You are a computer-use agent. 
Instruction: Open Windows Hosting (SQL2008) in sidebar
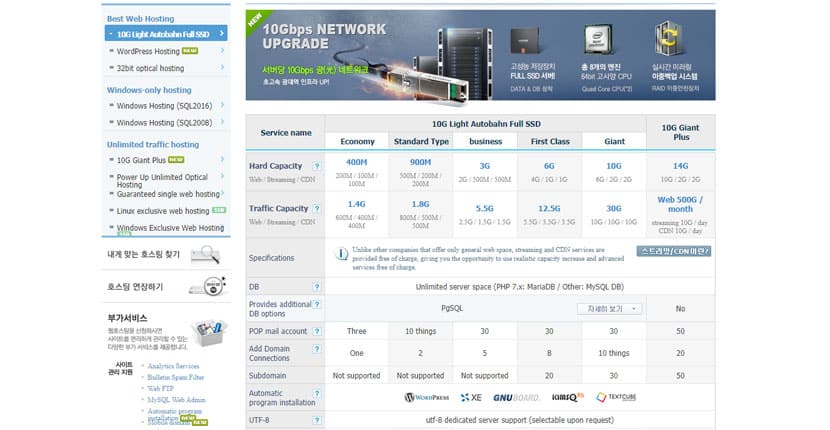[164, 123]
